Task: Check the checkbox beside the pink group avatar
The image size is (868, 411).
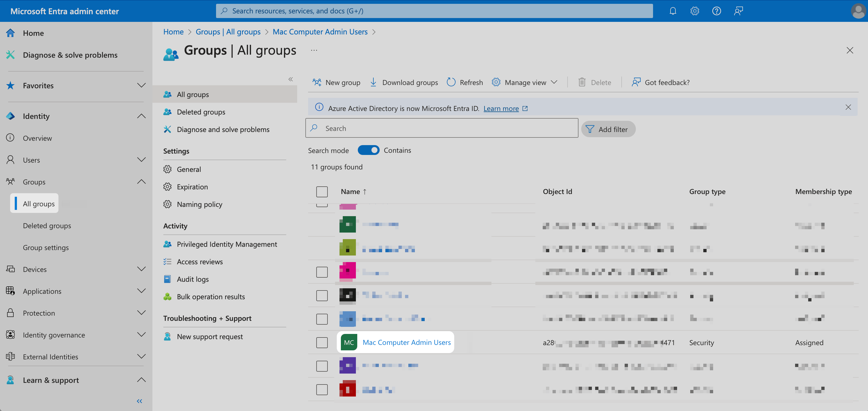Action: click(322, 272)
